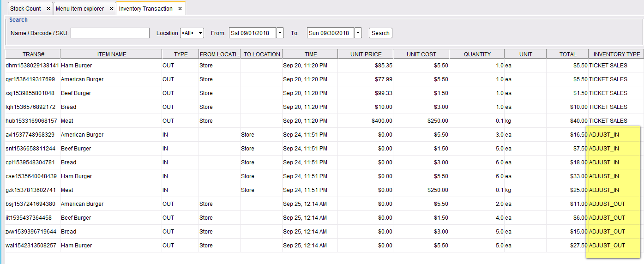This screenshot has width=644, height=264.
Task: Sort by the TRANS# column header
Action: [x=32, y=54]
